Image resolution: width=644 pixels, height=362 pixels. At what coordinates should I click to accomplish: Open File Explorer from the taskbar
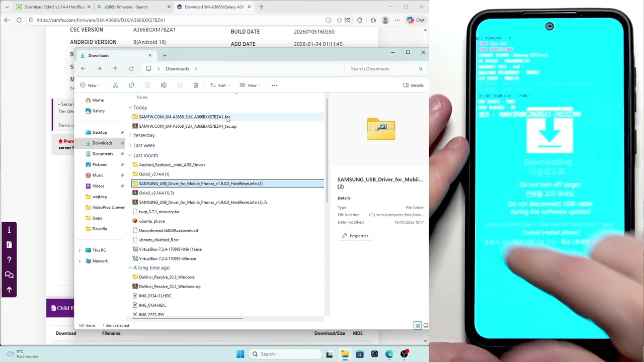[x=345, y=354]
